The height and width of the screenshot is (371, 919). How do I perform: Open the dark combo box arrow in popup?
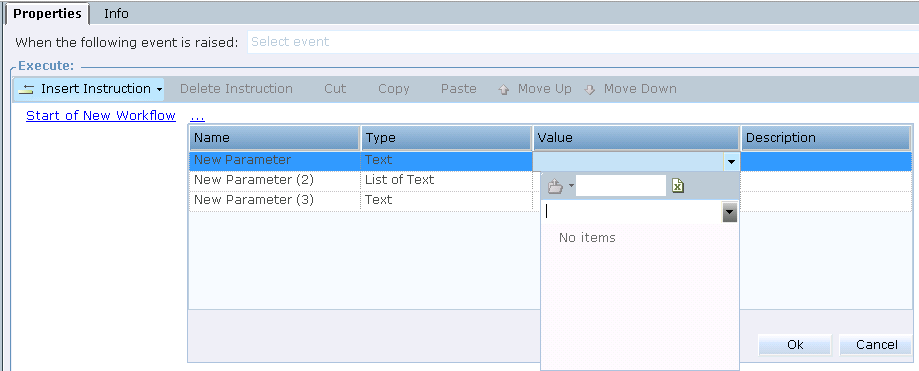(730, 212)
